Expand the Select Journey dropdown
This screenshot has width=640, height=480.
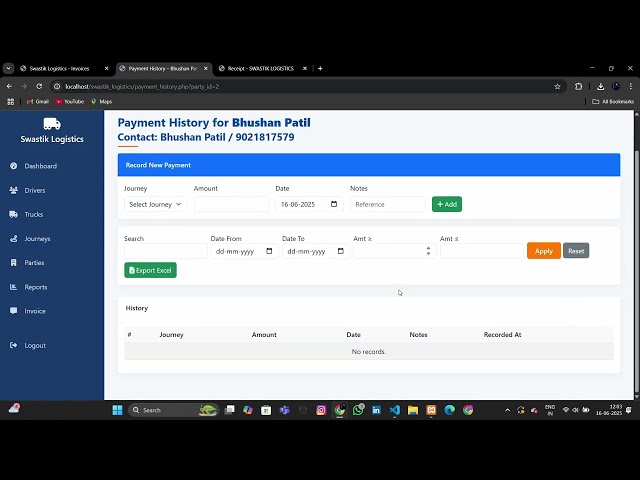(x=156, y=204)
